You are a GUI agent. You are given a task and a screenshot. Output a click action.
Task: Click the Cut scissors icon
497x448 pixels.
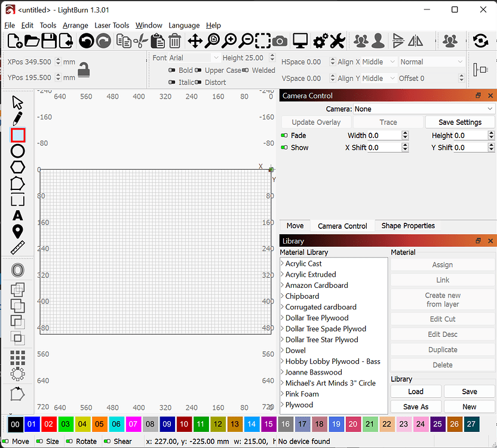140,41
